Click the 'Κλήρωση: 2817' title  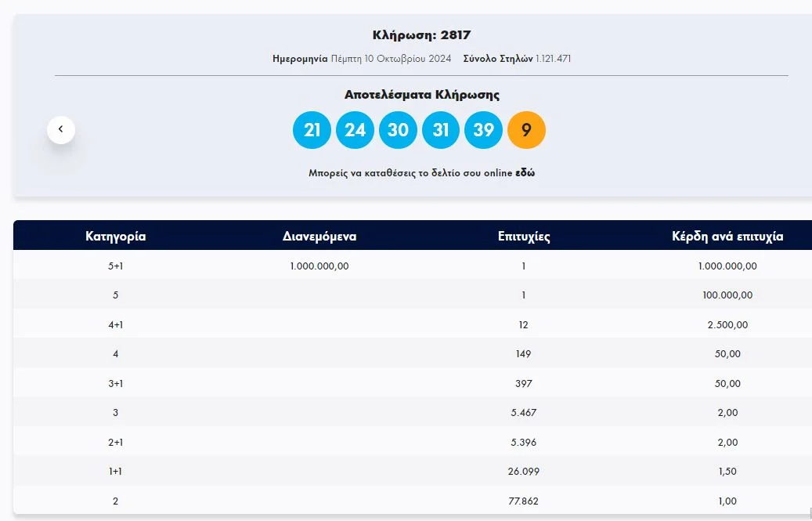421,35
